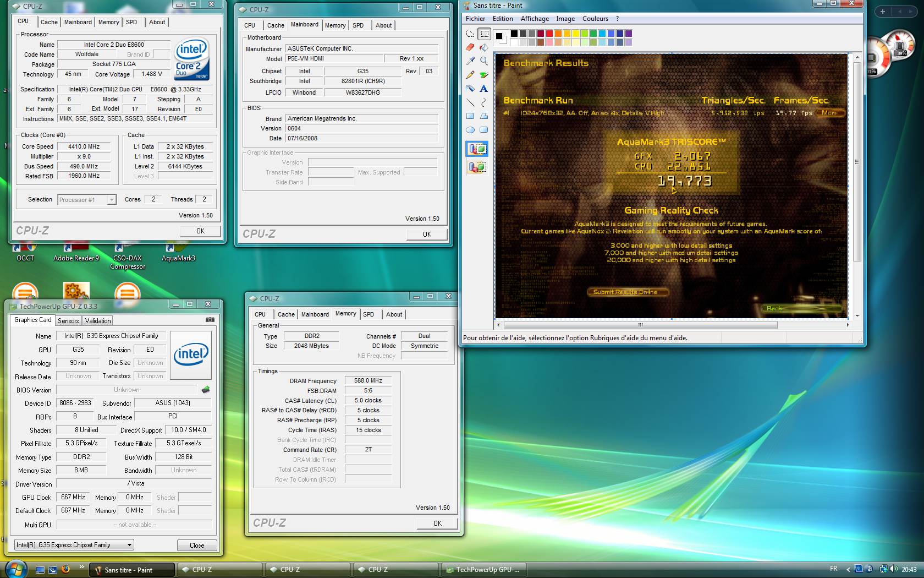Click the FR language indicator in taskbar
Image resolution: width=924 pixels, height=578 pixels.
[833, 569]
